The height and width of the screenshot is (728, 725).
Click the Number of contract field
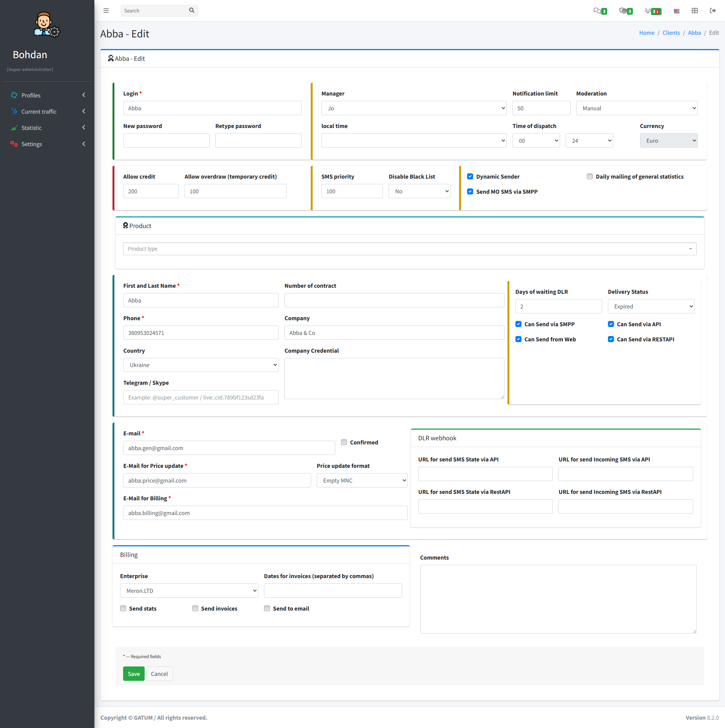pos(394,301)
